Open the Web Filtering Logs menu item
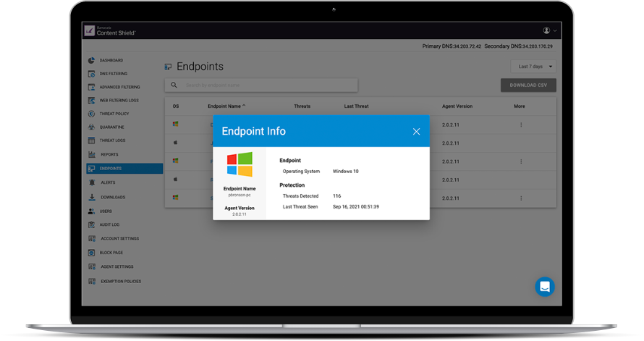Viewport: 644px width, 341px height. (119, 100)
